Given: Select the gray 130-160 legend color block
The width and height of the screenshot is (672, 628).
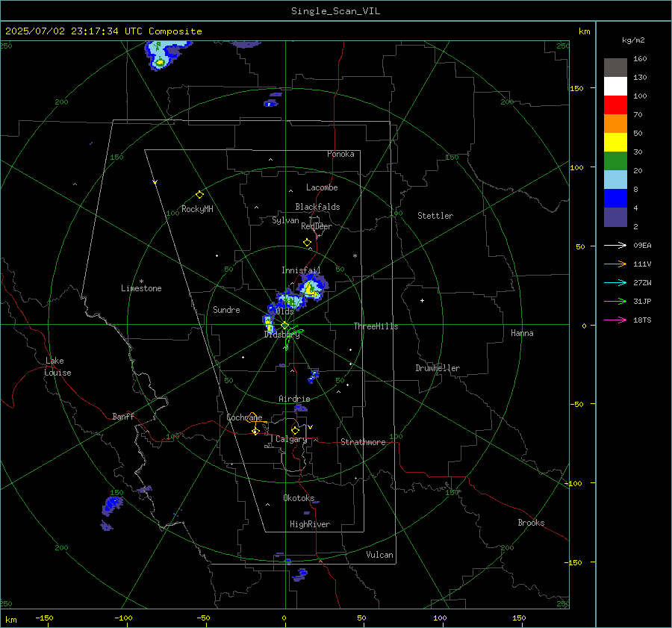Looking at the screenshot, I should (x=615, y=68).
